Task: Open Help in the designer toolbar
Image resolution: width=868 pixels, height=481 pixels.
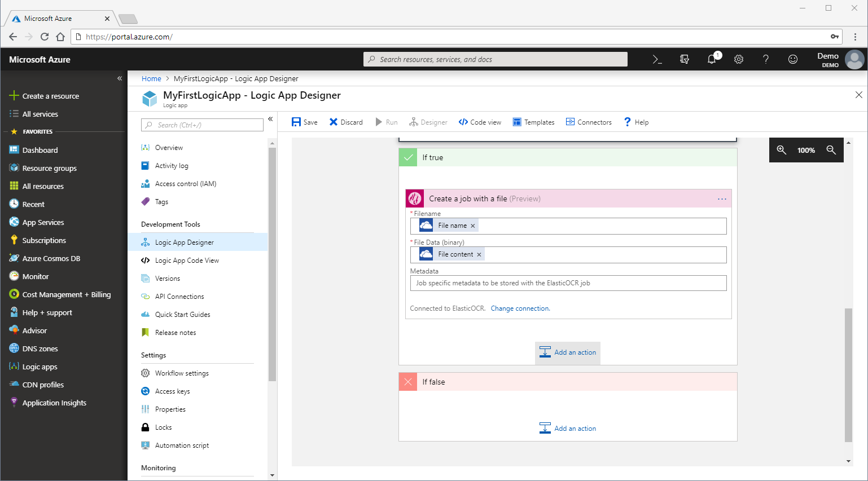Action: (636, 122)
